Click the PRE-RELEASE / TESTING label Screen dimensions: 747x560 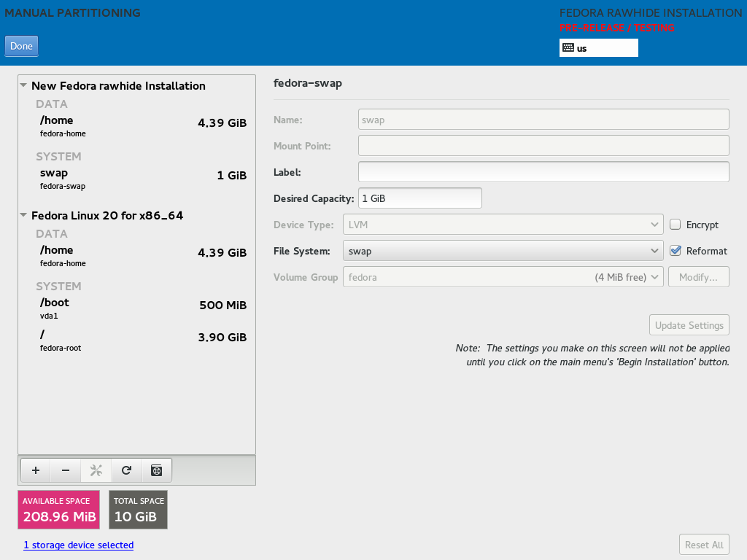click(x=616, y=28)
